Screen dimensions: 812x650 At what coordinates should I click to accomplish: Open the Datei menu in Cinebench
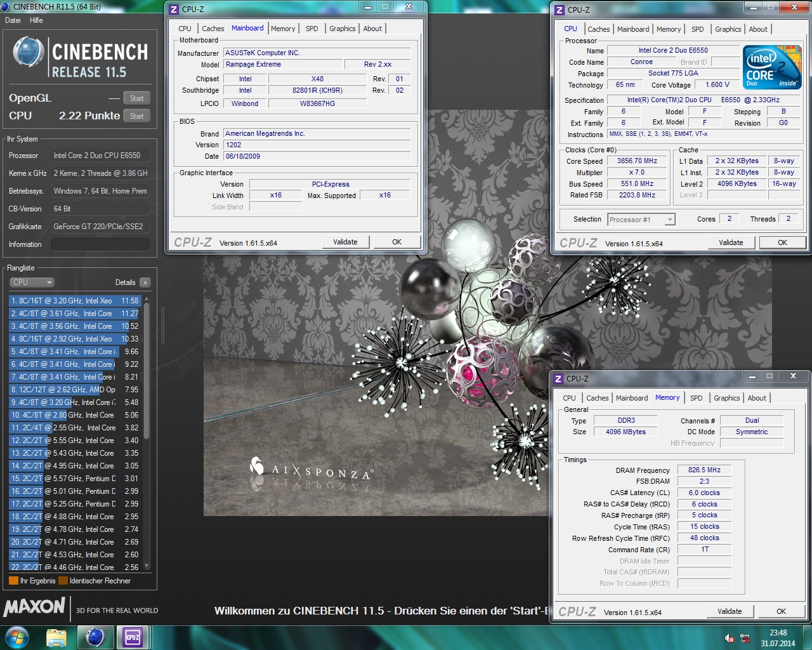[13, 20]
